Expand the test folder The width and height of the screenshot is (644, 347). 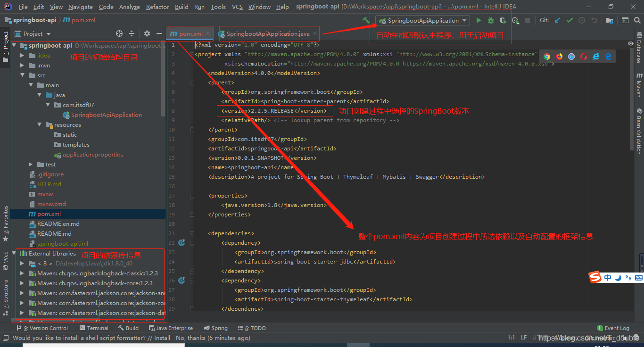pos(31,164)
